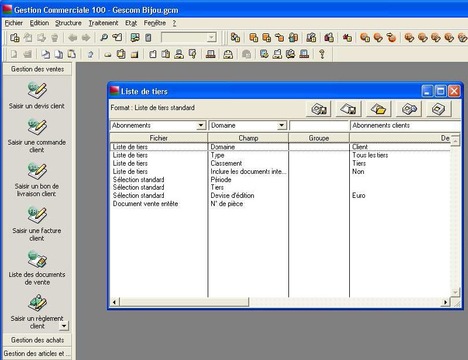Select the Devise d'édition row
Viewport: 468px width, 360px height.
click(280, 195)
